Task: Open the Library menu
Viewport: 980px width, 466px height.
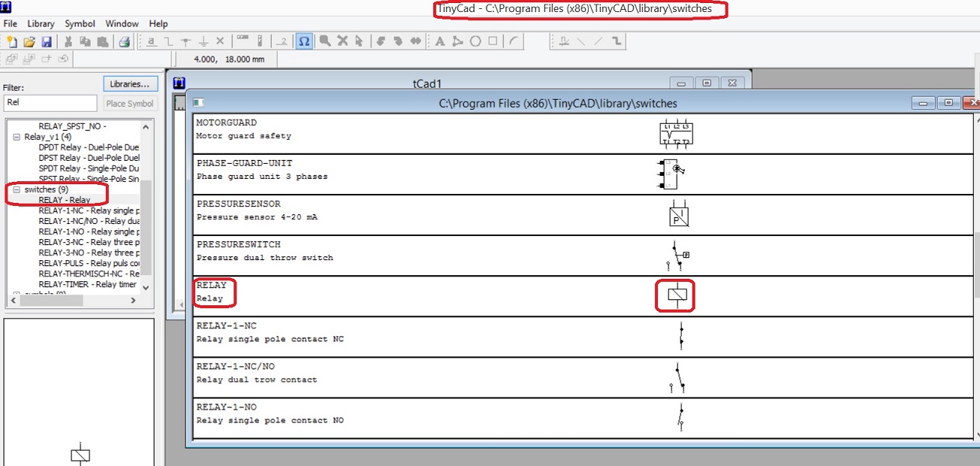Action: click(41, 23)
